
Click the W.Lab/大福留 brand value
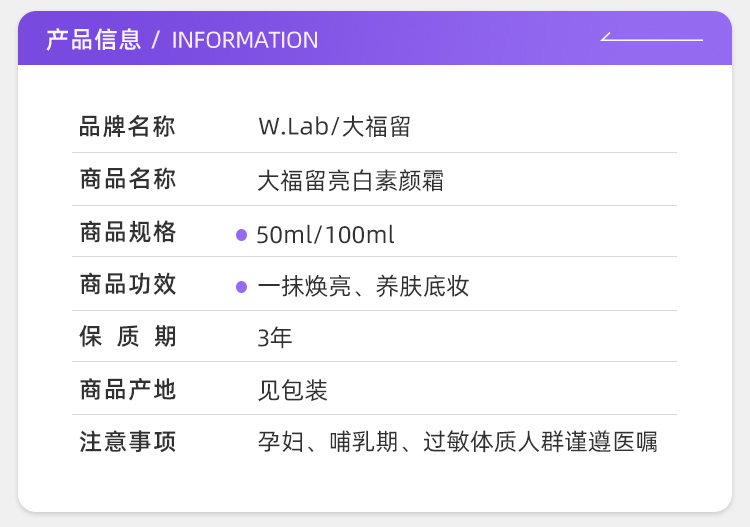coord(334,127)
